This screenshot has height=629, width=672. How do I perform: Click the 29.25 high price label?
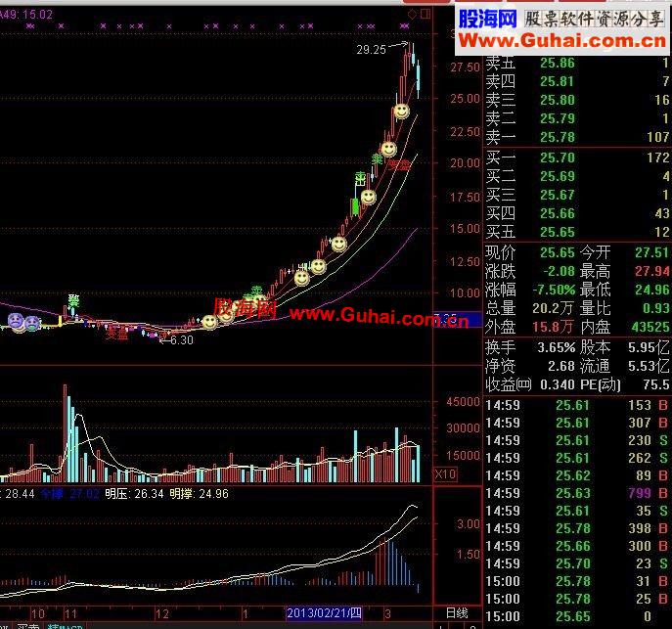click(x=371, y=50)
